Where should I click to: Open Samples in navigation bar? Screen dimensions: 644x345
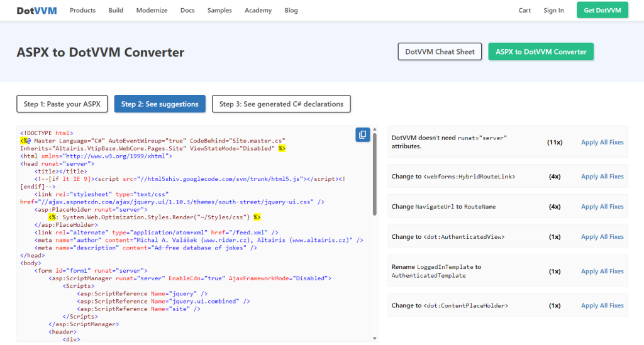tap(219, 10)
